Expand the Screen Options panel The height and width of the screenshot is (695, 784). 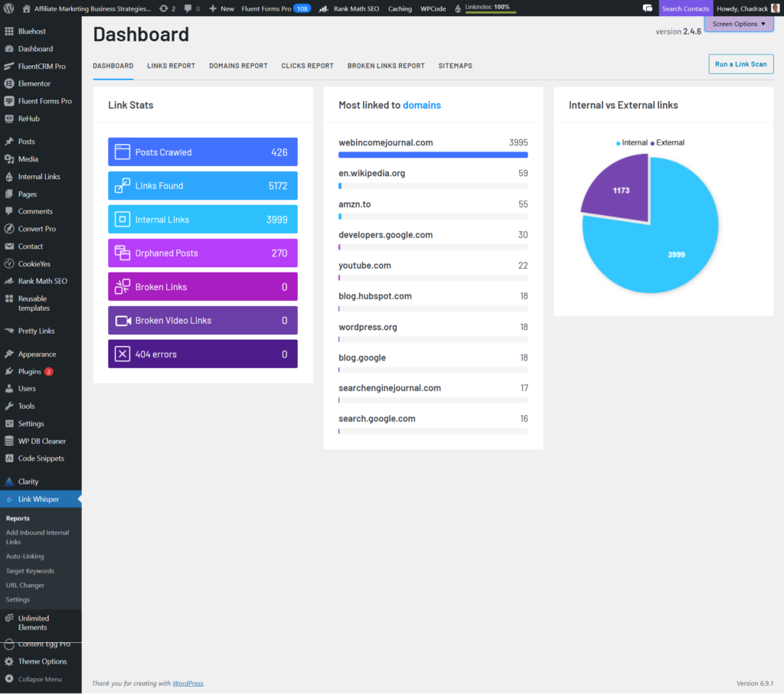(x=737, y=24)
